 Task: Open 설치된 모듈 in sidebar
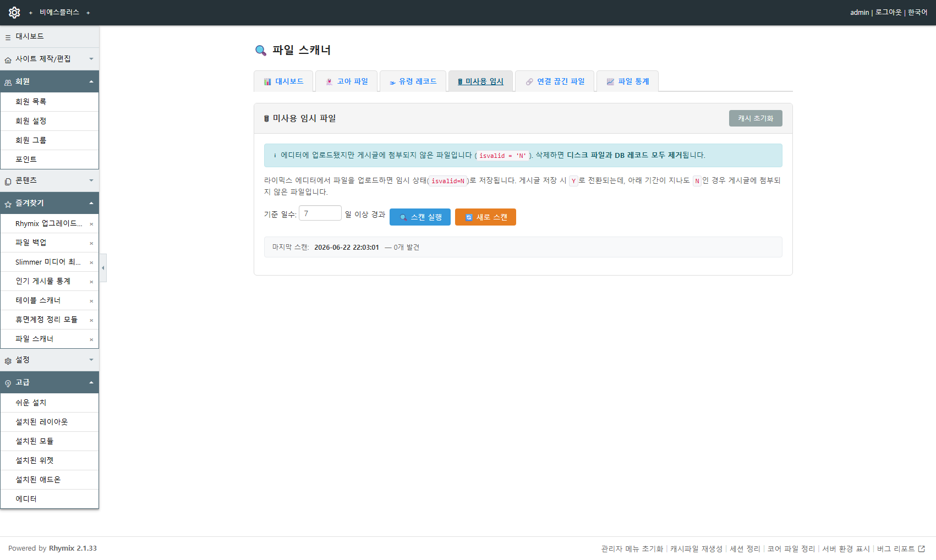click(x=50, y=441)
